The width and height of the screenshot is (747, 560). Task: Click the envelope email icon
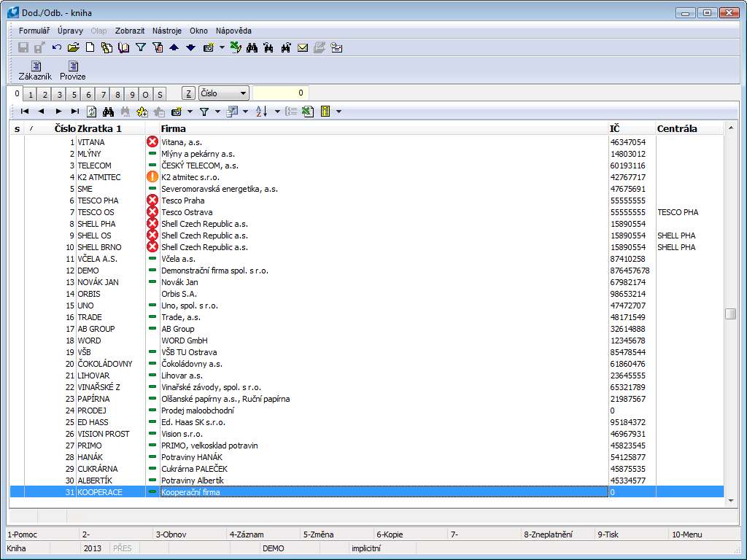click(302, 48)
